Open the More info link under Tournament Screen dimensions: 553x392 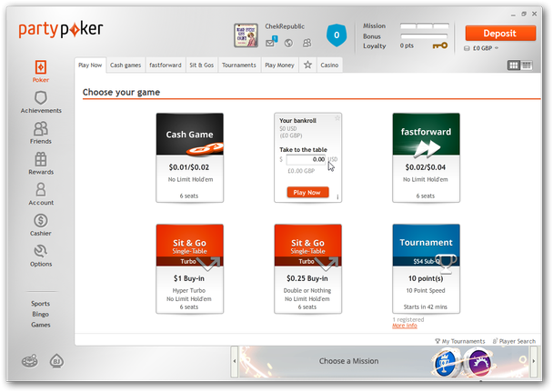[405, 326]
